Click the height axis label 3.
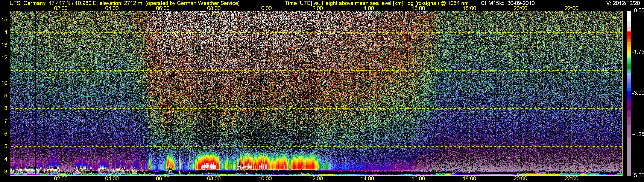644x182 pixels. (6, 172)
